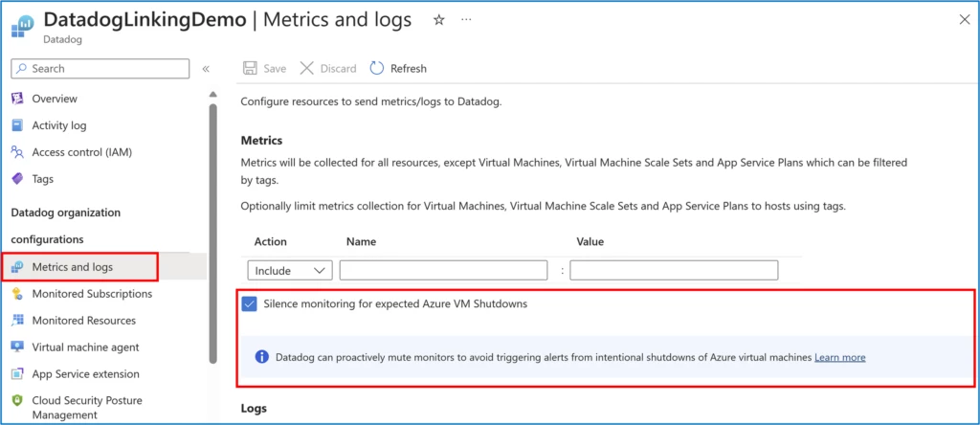Click the tag Name input field
The width and height of the screenshot is (980, 425).
pyautogui.click(x=444, y=271)
